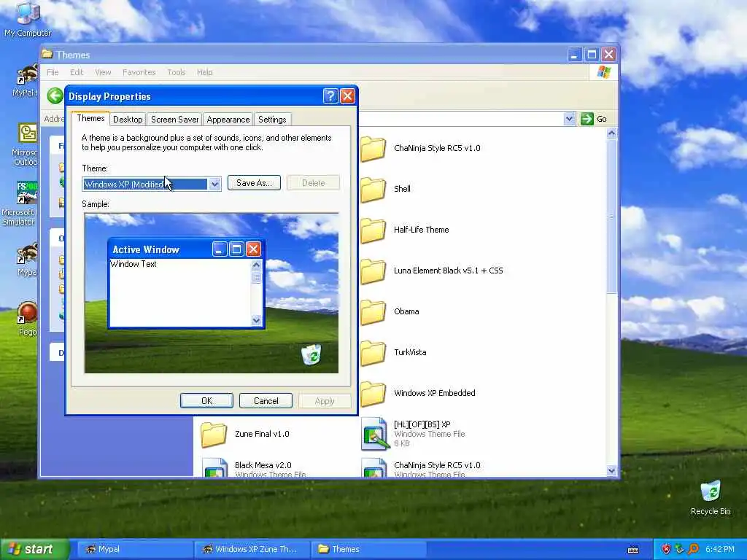This screenshot has width=747, height=560.
Task: Open the My Computer desktop icon
Action: coord(28,15)
